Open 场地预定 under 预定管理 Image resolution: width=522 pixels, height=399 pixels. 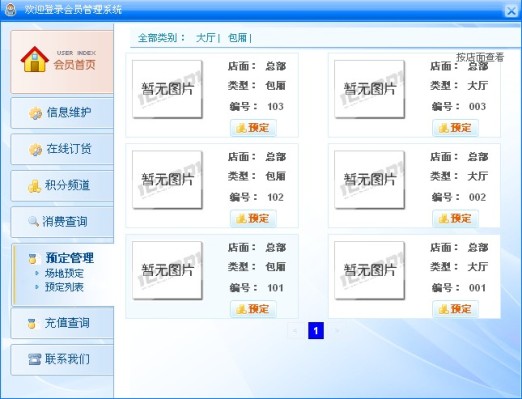click(64, 273)
